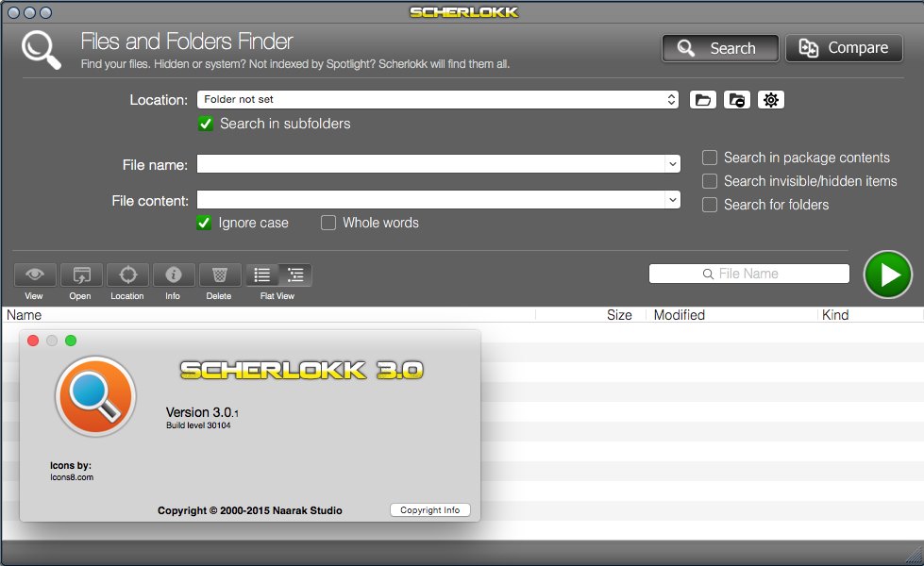Click the large magnifier logo in the header
The width and height of the screenshot is (924, 566).
point(41,49)
